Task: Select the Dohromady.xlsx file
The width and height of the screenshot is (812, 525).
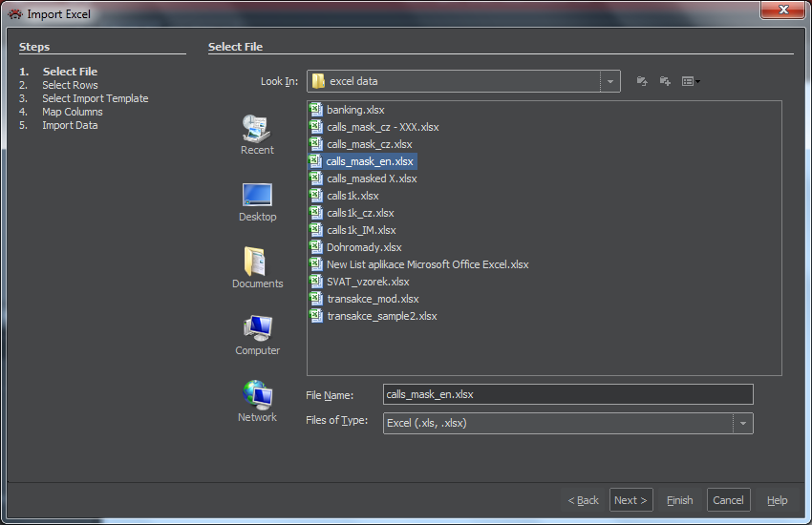Action: [x=364, y=247]
